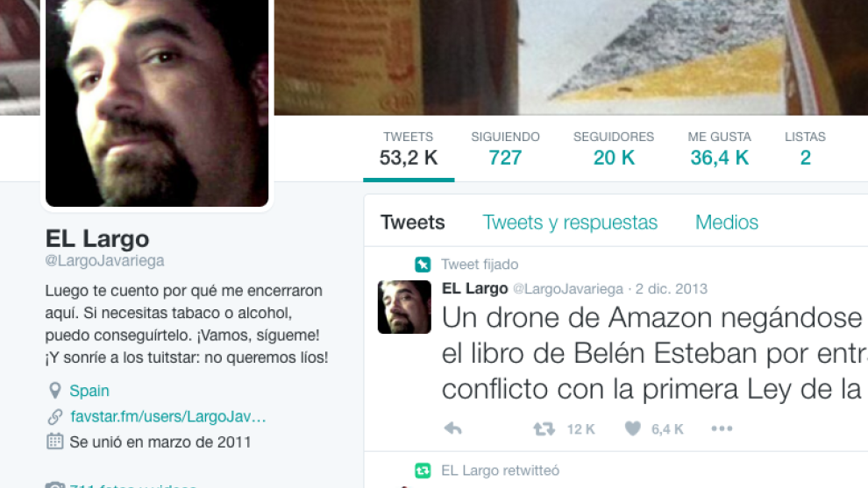Open the three-dots more options on tweet

pyautogui.click(x=722, y=428)
